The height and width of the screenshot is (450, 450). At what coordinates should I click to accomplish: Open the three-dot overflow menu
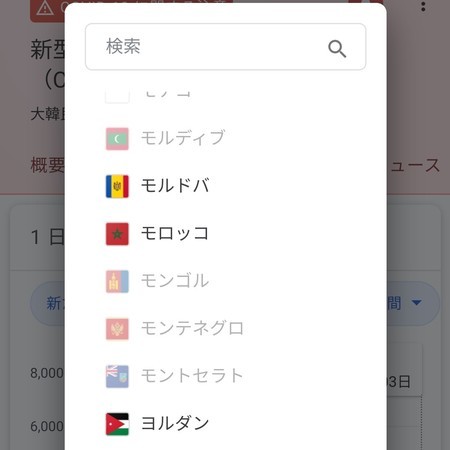423,6
